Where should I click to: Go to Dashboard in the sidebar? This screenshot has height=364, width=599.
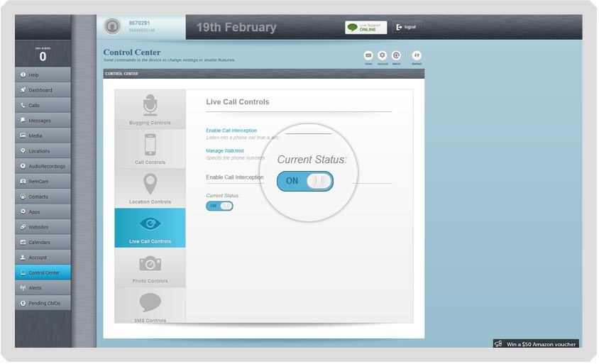[43, 90]
